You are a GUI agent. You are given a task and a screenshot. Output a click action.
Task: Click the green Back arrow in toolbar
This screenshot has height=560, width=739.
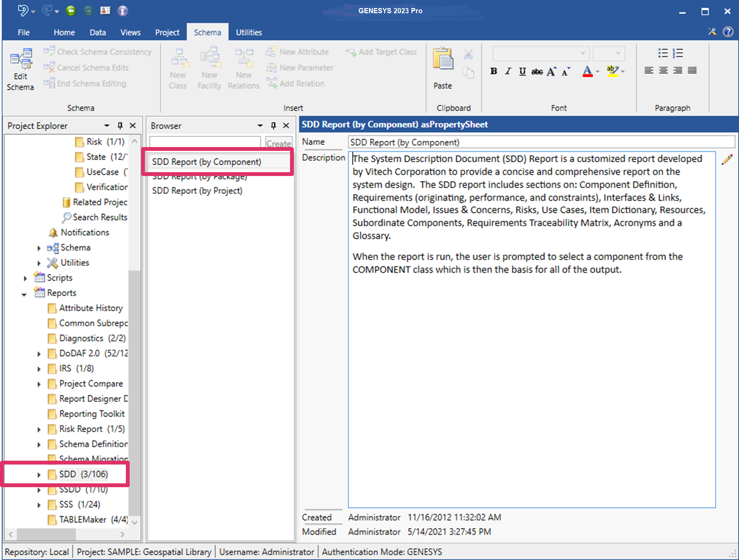pyautogui.click(x=71, y=11)
